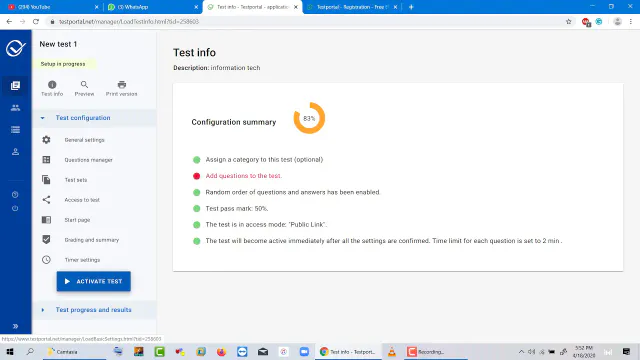Click the Questions manager menu label
The width and height of the screenshot is (640, 360).
(89, 160)
